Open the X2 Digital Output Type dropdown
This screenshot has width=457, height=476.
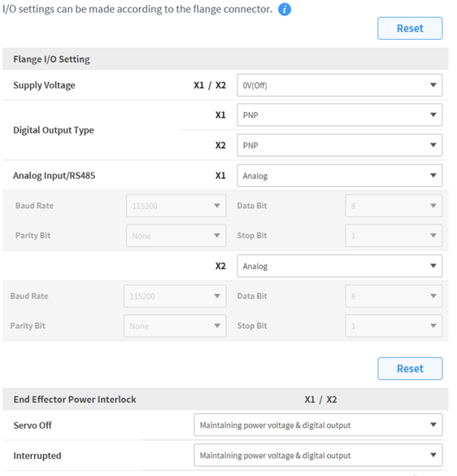339,145
